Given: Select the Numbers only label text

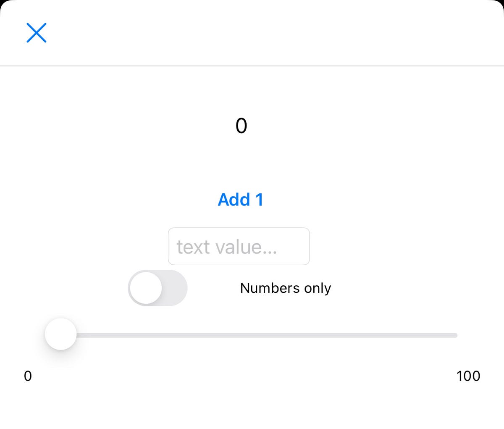Looking at the screenshot, I should 285,288.
